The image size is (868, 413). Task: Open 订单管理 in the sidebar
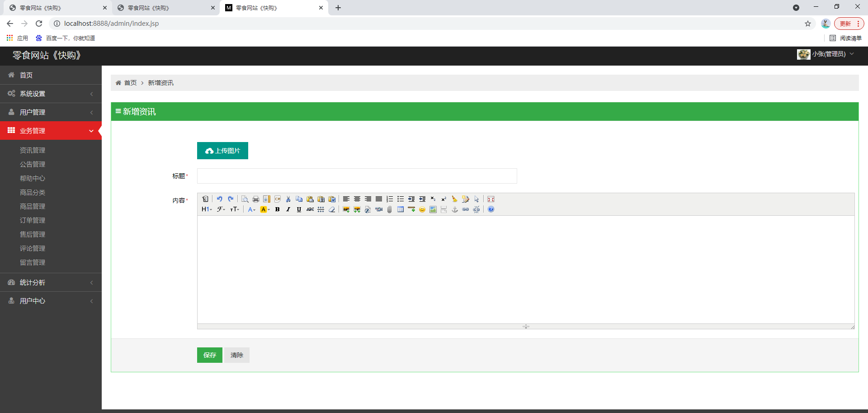33,220
